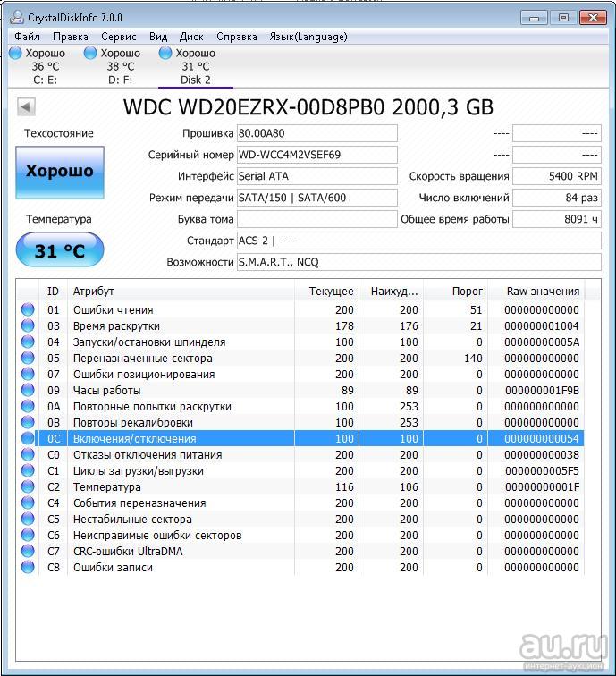Click the Хорошо health status button
The image size is (616, 676).
tap(60, 172)
